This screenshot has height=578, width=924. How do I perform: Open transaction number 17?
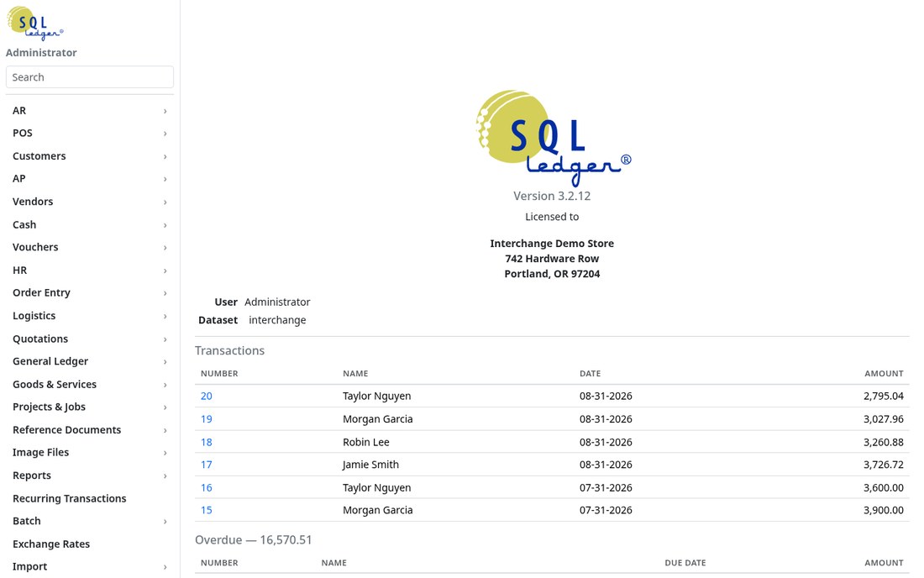[207, 465]
